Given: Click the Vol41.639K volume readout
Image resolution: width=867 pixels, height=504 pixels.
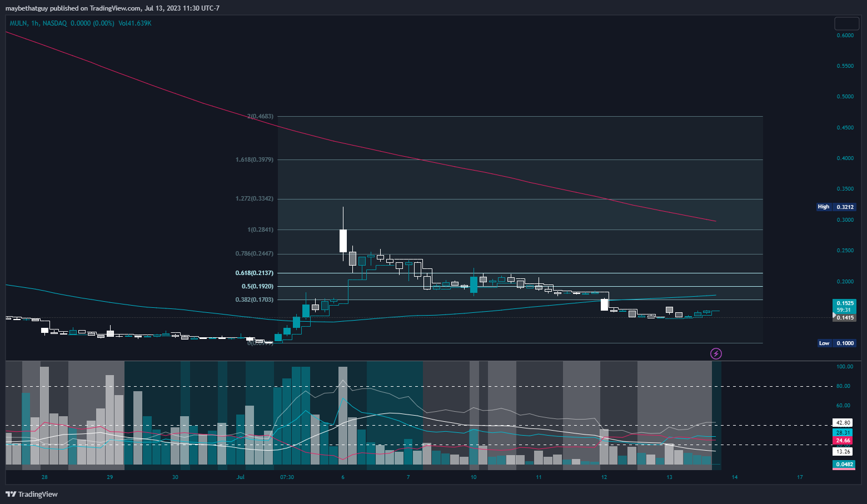Looking at the screenshot, I should 134,23.
